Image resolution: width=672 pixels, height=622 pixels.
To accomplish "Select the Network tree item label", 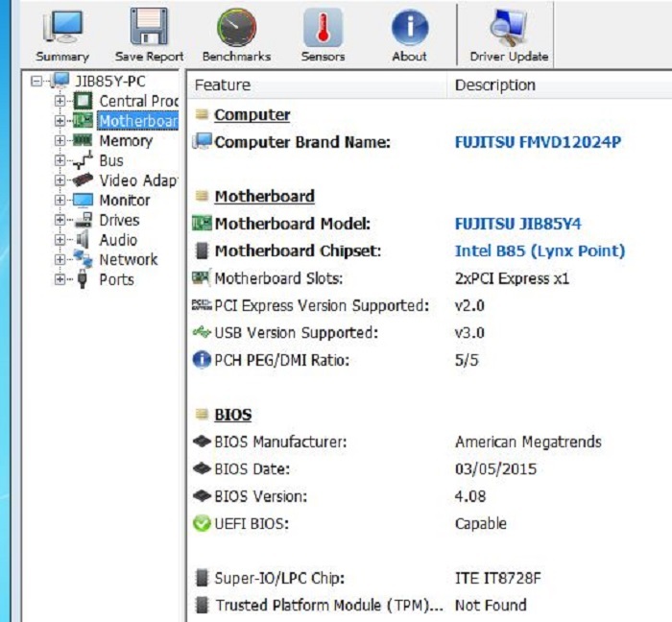I will click(129, 259).
